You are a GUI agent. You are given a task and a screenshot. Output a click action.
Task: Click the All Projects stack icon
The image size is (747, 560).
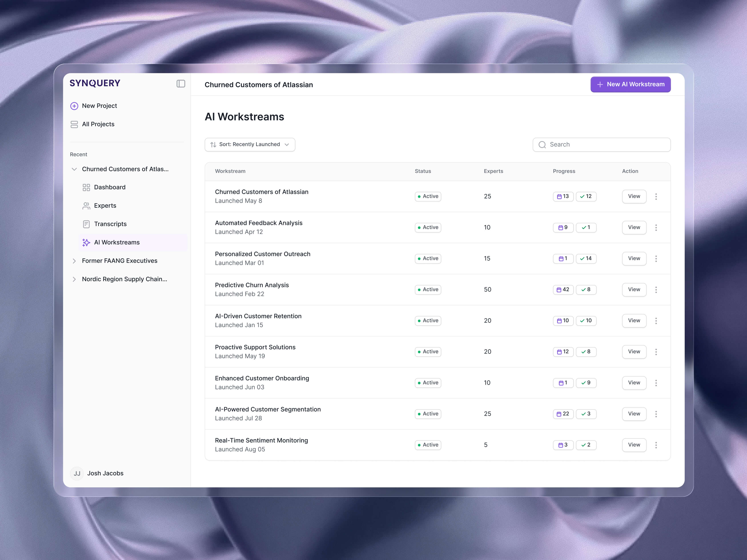74,125
